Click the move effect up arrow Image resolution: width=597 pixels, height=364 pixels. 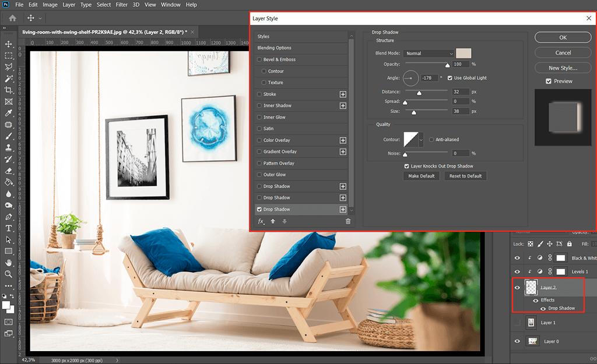273,221
